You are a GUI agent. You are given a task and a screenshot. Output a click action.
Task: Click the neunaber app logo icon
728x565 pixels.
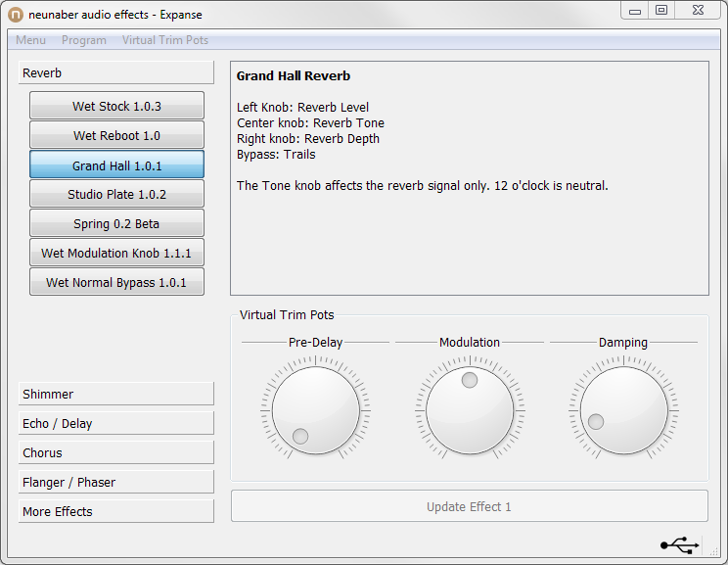click(16, 15)
